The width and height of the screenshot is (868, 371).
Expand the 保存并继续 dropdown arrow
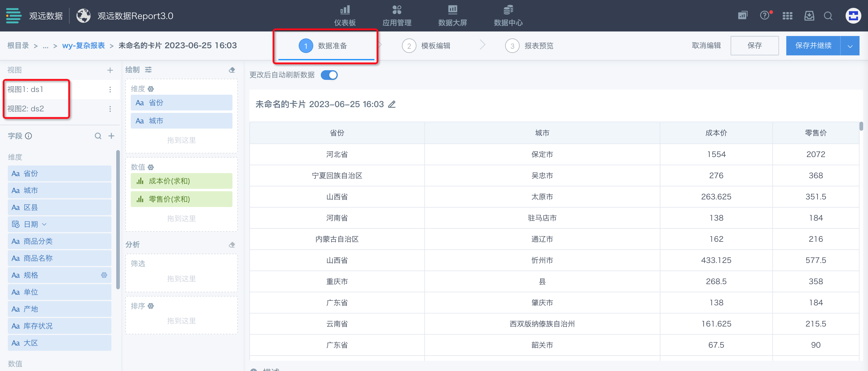(850, 46)
